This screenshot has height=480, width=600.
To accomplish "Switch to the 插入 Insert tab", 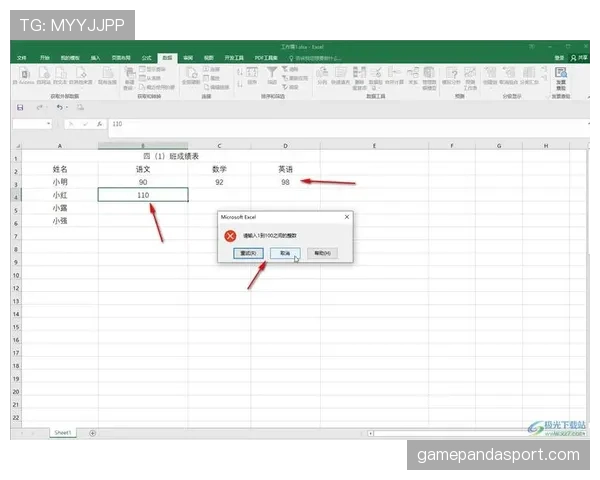I will [x=95, y=58].
